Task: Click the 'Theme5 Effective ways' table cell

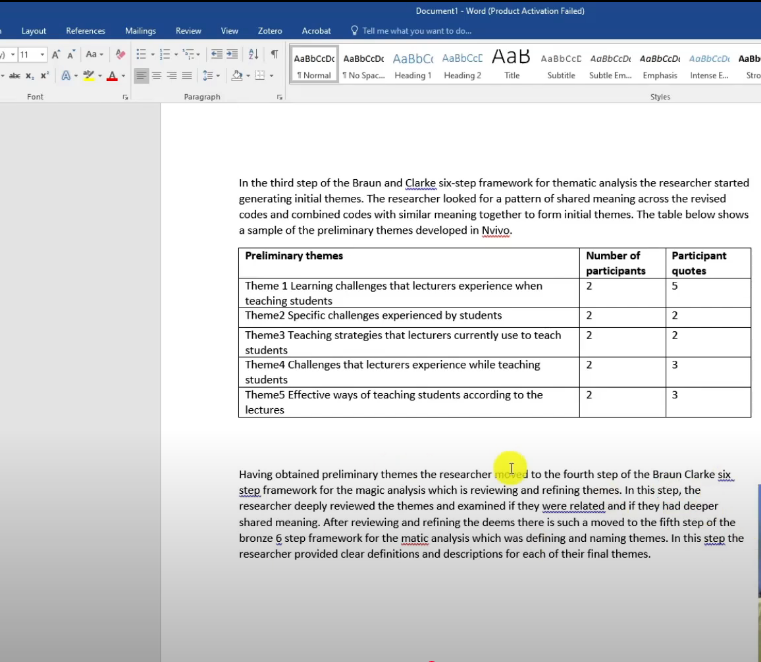Action: tap(409, 402)
